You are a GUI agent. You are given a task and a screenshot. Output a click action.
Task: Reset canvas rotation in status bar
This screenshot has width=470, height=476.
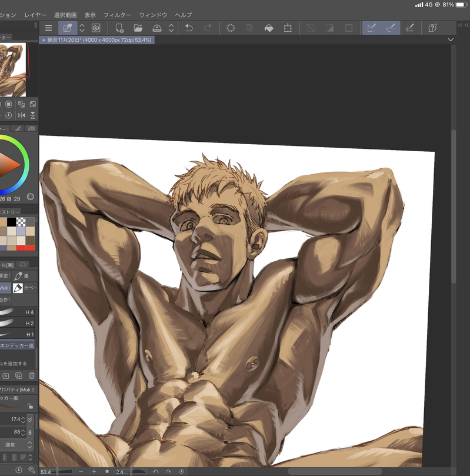[x=181, y=471]
